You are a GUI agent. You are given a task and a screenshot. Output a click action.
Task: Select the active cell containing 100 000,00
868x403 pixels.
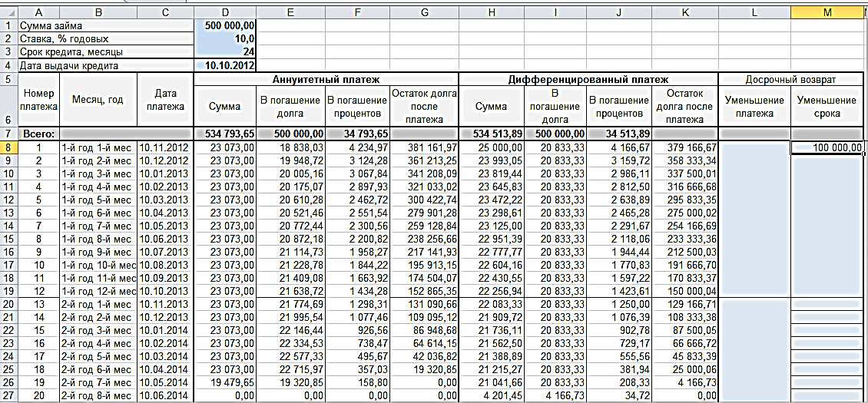(x=828, y=148)
